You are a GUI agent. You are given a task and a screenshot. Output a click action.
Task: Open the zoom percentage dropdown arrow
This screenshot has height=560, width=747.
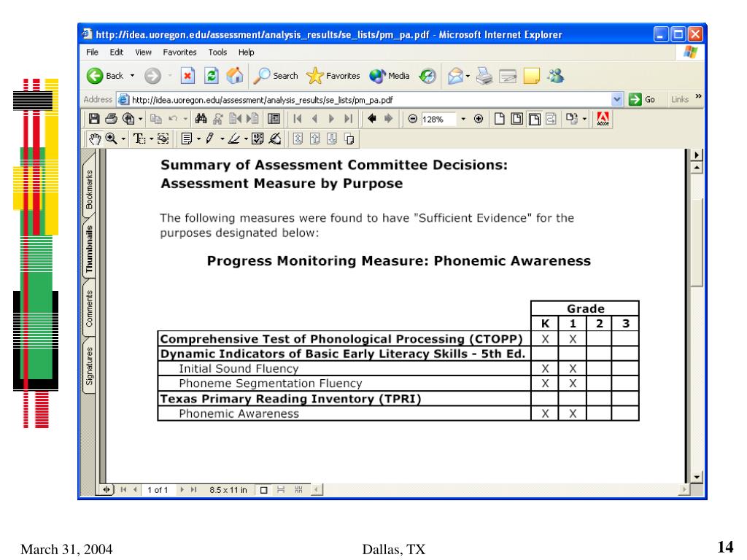pyautogui.click(x=463, y=119)
